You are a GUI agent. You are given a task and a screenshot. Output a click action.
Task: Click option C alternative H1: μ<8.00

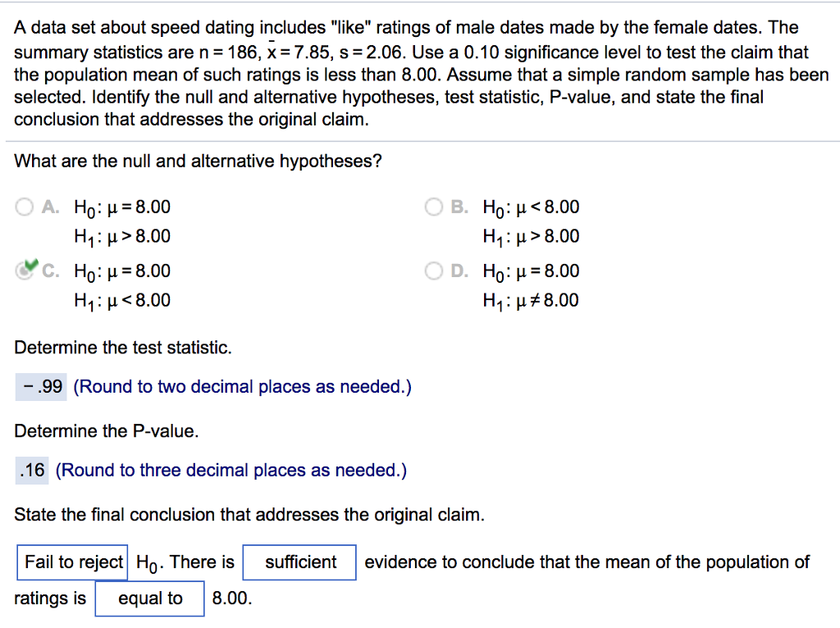coord(122,301)
